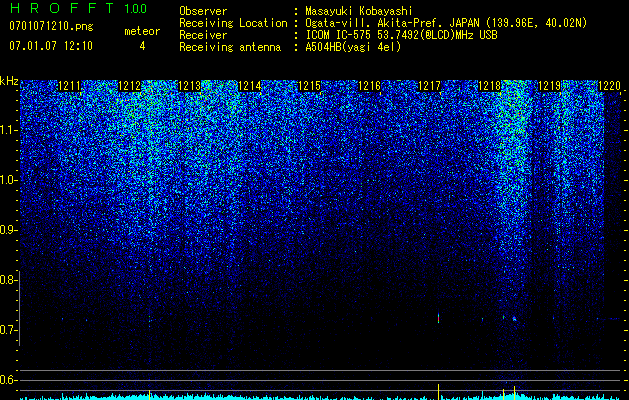Click the 1.1 frequency axis label

click(x=8, y=130)
